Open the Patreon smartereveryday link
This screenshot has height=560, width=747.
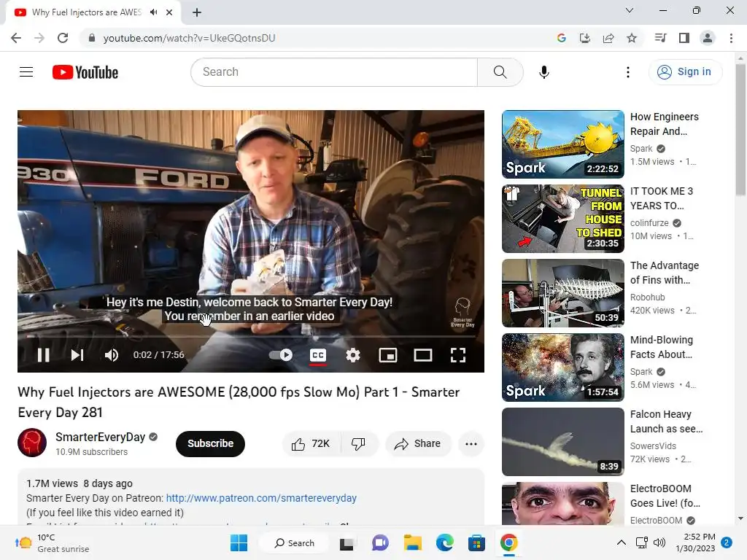[x=261, y=498]
